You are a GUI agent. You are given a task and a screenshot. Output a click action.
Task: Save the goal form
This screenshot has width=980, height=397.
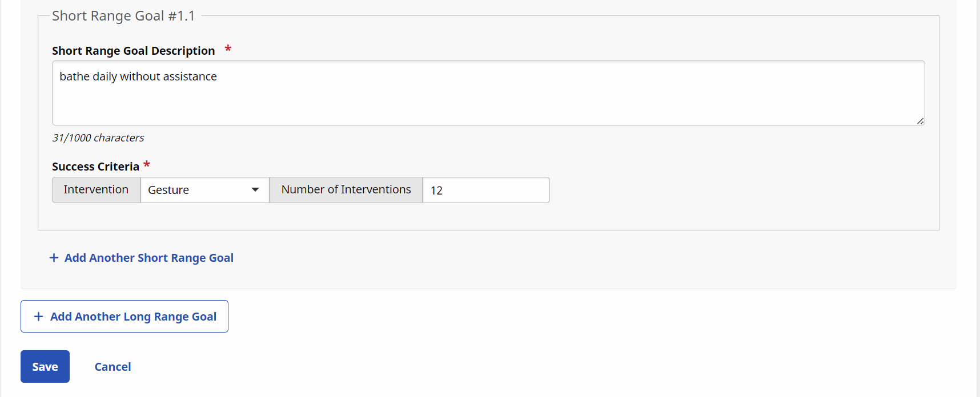[45, 367]
